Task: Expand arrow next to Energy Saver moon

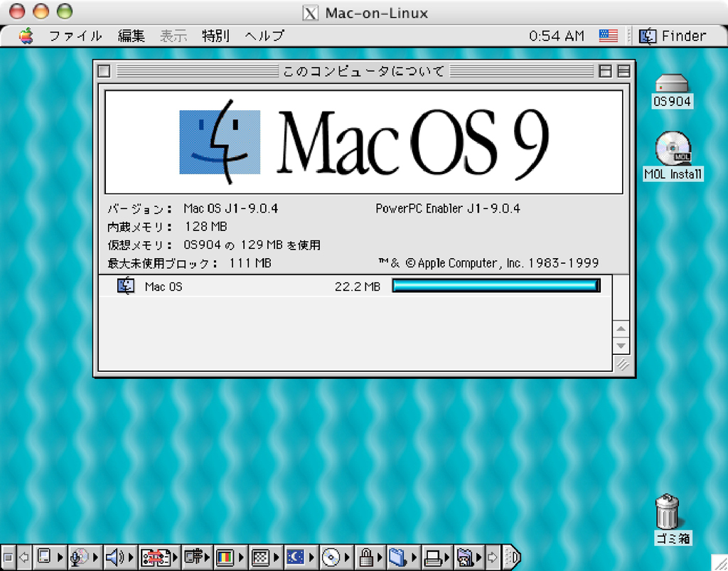Action: [311, 557]
